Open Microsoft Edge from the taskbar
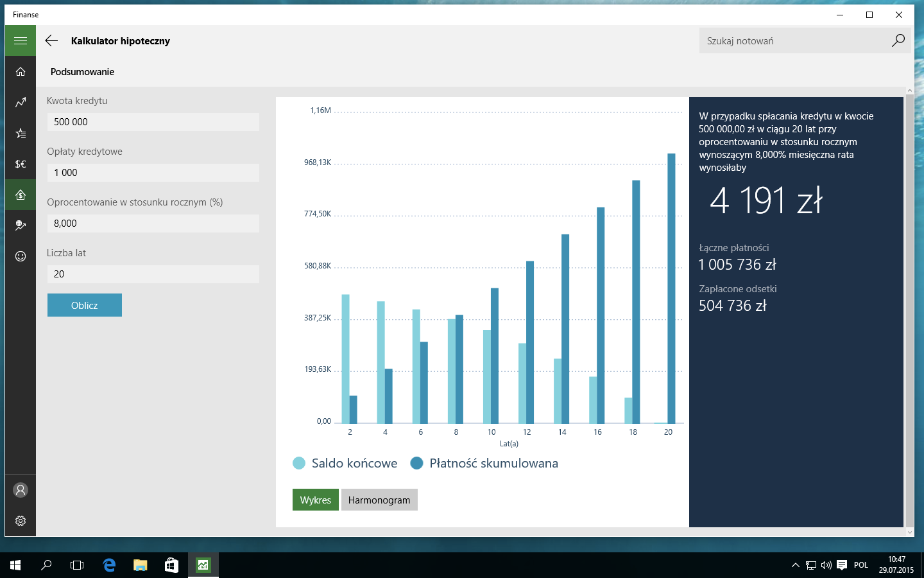This screenshot has height=578, width=924. [109, 565]
